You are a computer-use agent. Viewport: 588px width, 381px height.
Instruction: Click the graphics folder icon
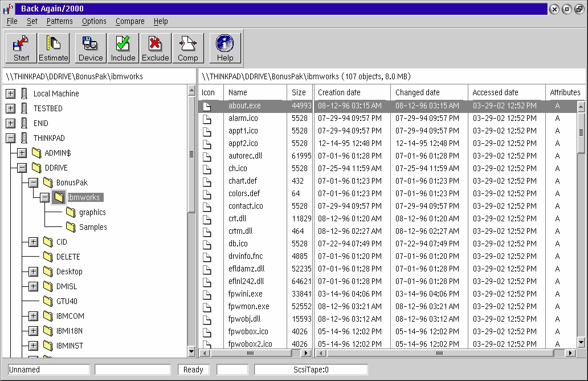click(71, 212)
